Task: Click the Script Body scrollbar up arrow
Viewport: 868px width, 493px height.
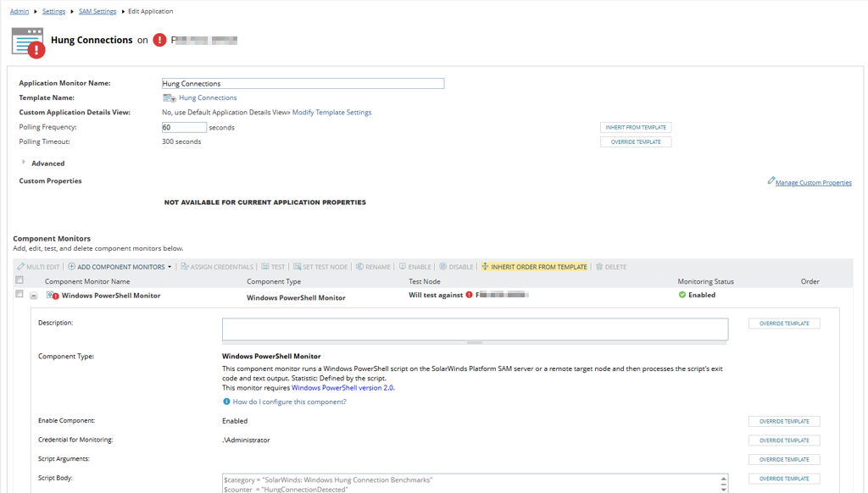Action: pyautogui.click(x=724, y=479)
